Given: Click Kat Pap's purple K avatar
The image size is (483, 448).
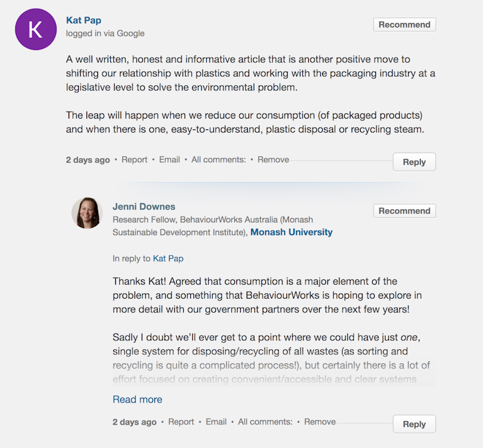Looking at the screenshot, I should point(36,29).
